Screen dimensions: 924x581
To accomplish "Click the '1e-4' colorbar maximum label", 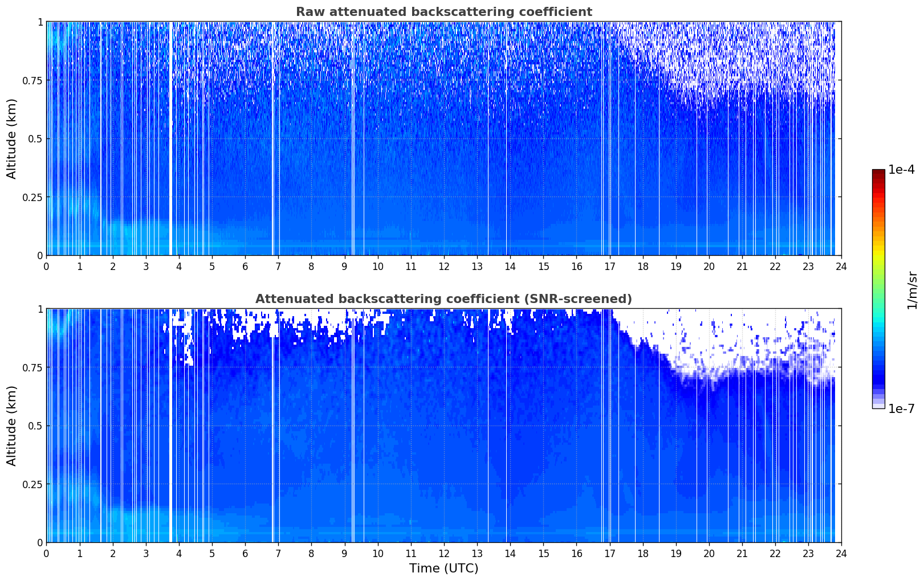I will pyautogui.click(x=901, y=170).
